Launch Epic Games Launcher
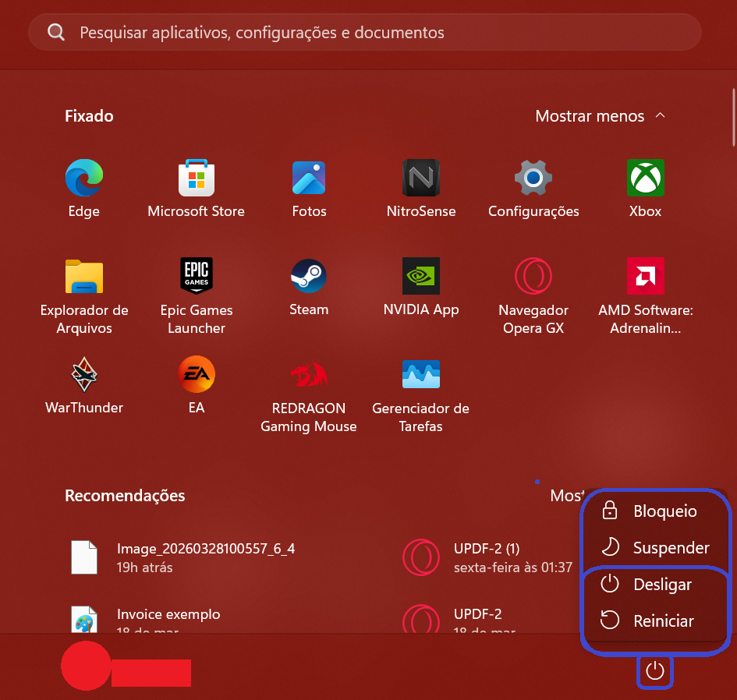737x700 pixels. (x=196, y=296)
